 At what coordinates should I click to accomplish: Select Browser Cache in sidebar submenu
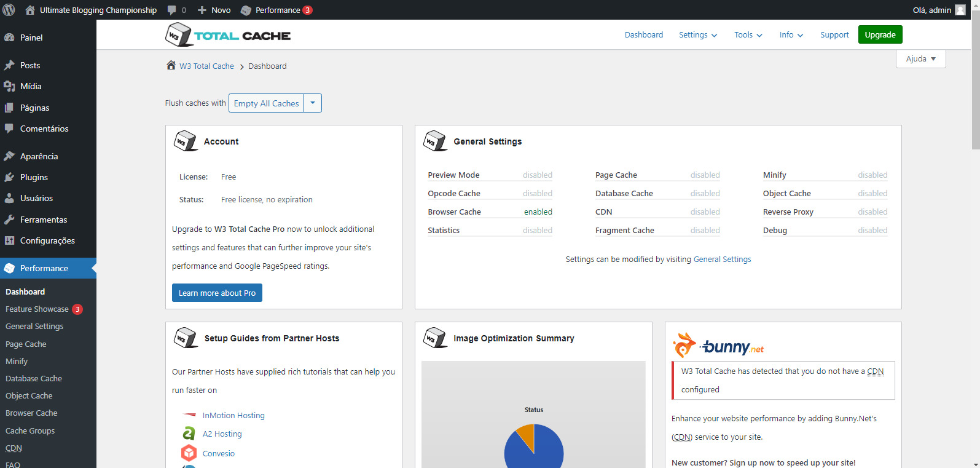click(31, 413)
